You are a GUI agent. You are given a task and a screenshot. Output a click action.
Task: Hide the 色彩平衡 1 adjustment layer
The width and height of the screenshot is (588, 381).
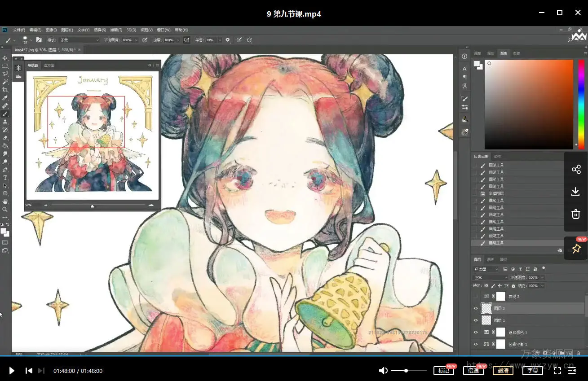coord(476,344)
